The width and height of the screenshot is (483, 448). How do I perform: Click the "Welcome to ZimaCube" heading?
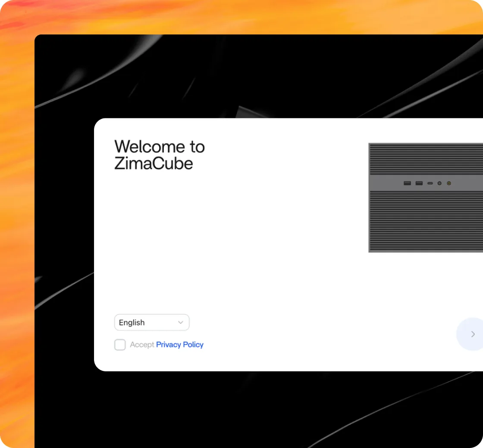(x=160, y=155)
